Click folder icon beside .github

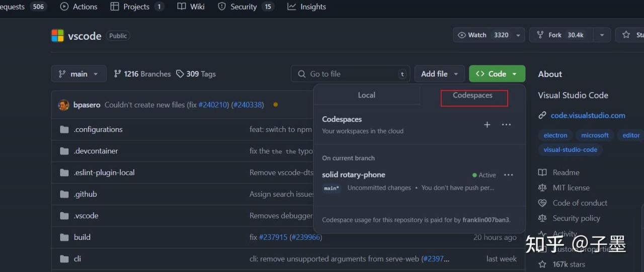pyautogui.click(x=64, y=195)
